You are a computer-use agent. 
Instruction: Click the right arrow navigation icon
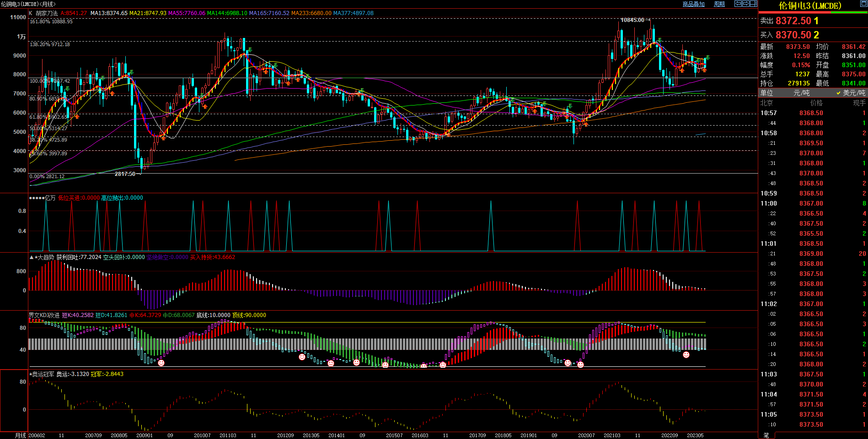(x=745, y=4)
